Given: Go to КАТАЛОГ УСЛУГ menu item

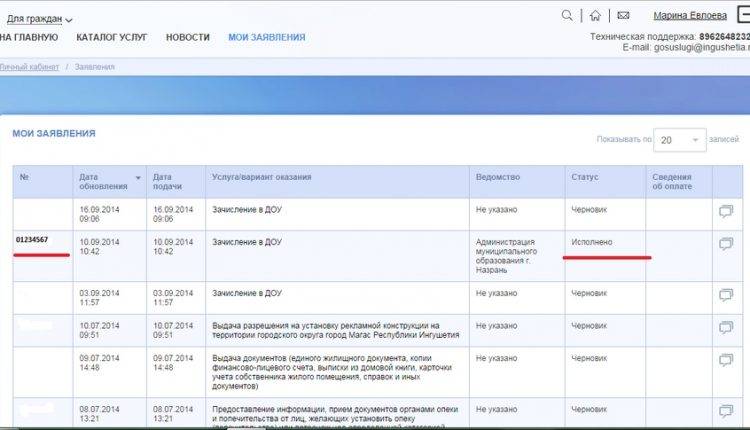Looking at the screenshot, I should point(111,37).
